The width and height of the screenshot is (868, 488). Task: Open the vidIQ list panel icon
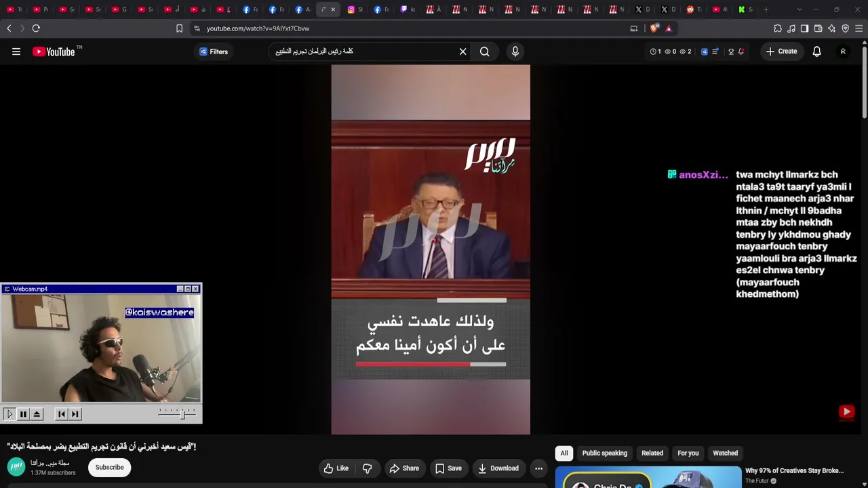click(715, 52)
